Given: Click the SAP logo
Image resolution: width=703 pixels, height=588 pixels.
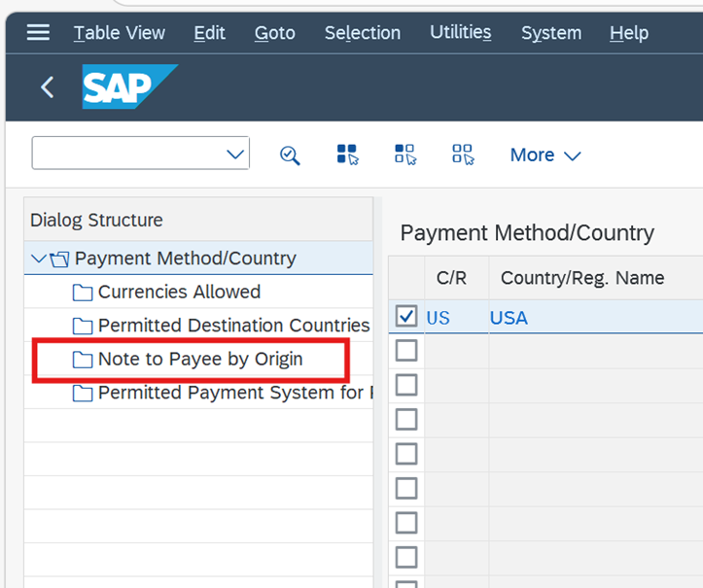Looking at the screenshot, I should point(130,86).
